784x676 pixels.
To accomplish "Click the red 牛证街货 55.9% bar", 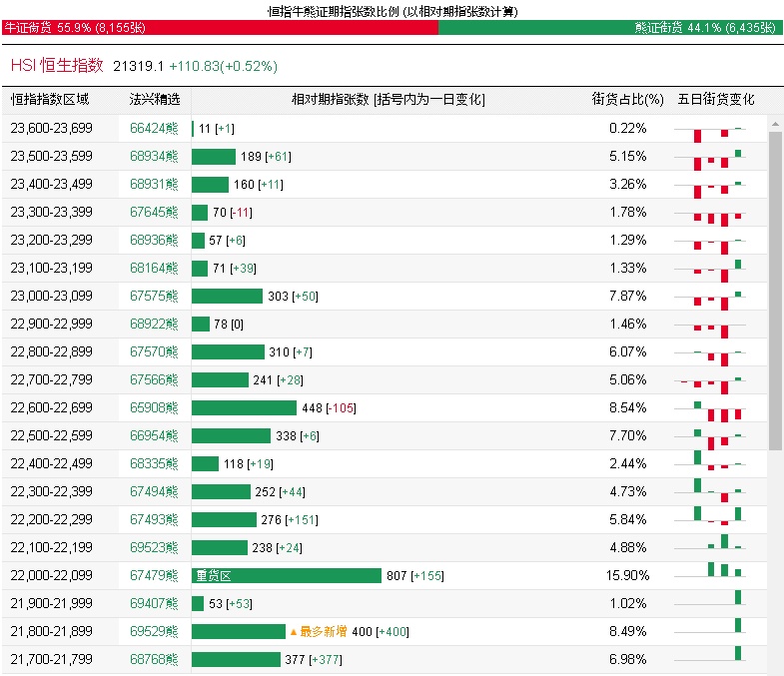I will click(220, 28).
